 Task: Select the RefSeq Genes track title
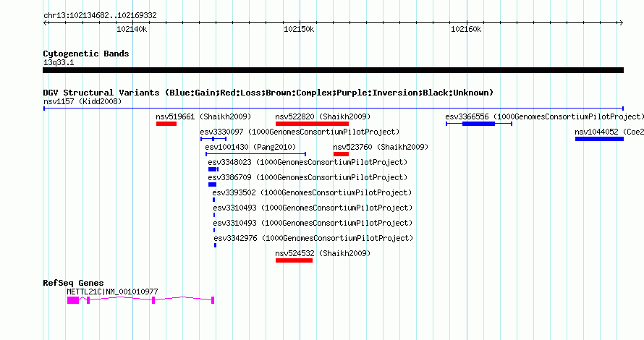pyautogui.click(x=73, y=283)
